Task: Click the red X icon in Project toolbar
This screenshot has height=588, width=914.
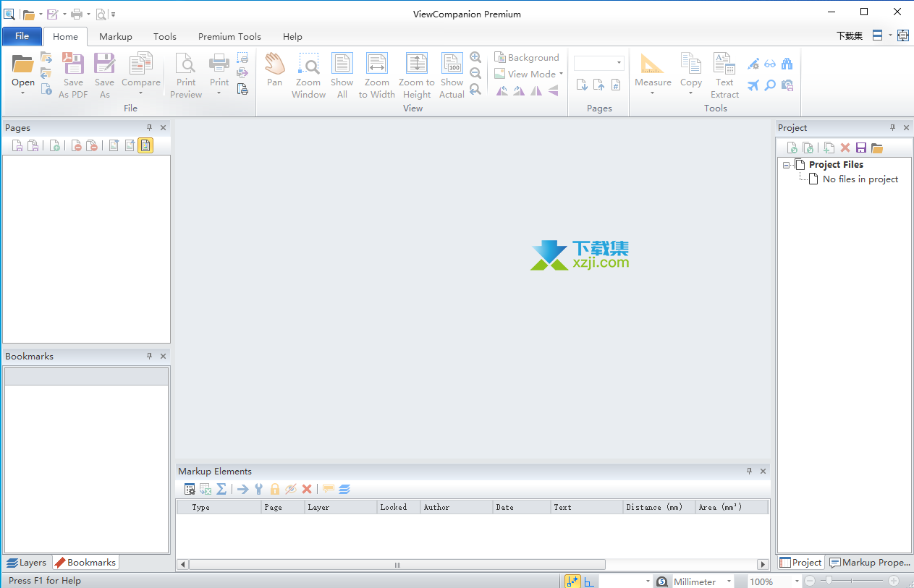Action: [845, 148]
